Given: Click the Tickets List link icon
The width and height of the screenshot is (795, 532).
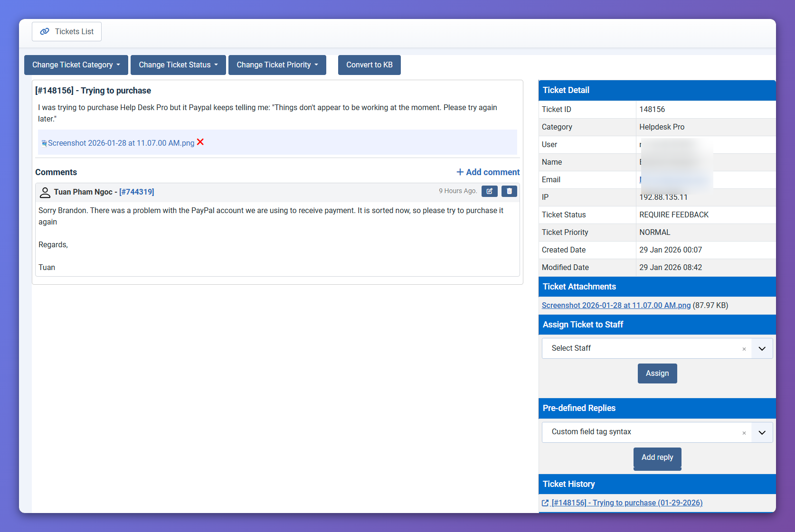Looking at the screenshot, I should tap(45, 31).
